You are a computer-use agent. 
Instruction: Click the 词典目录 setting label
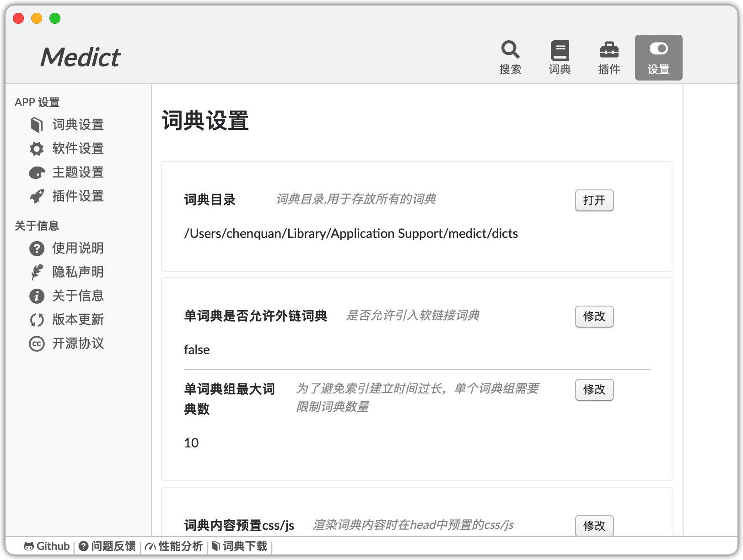tap(210, 200)
